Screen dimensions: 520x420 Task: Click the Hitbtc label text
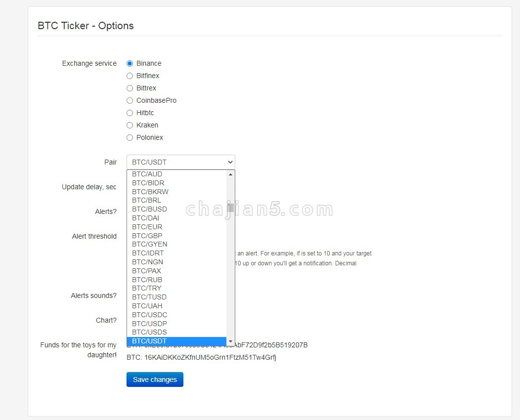145,113
